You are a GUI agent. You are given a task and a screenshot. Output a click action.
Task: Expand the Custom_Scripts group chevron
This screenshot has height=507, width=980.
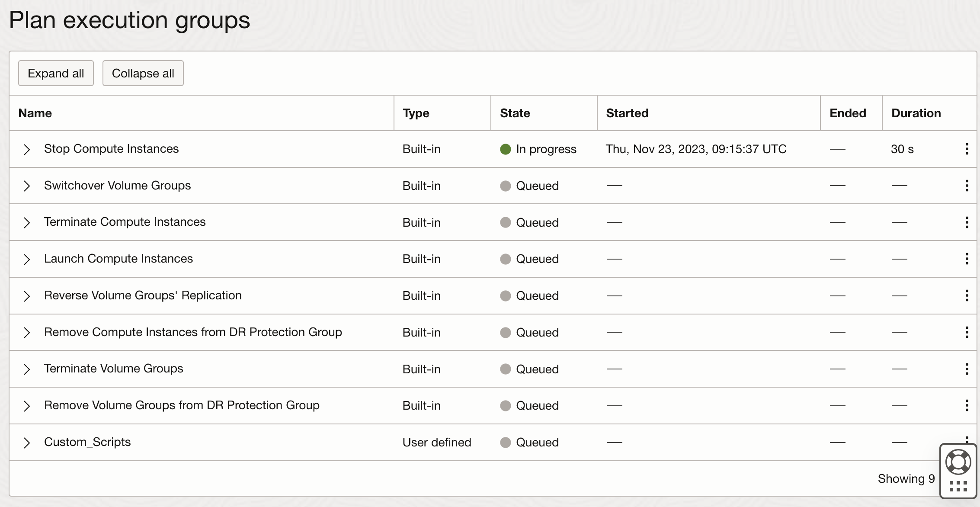(27, 443)
